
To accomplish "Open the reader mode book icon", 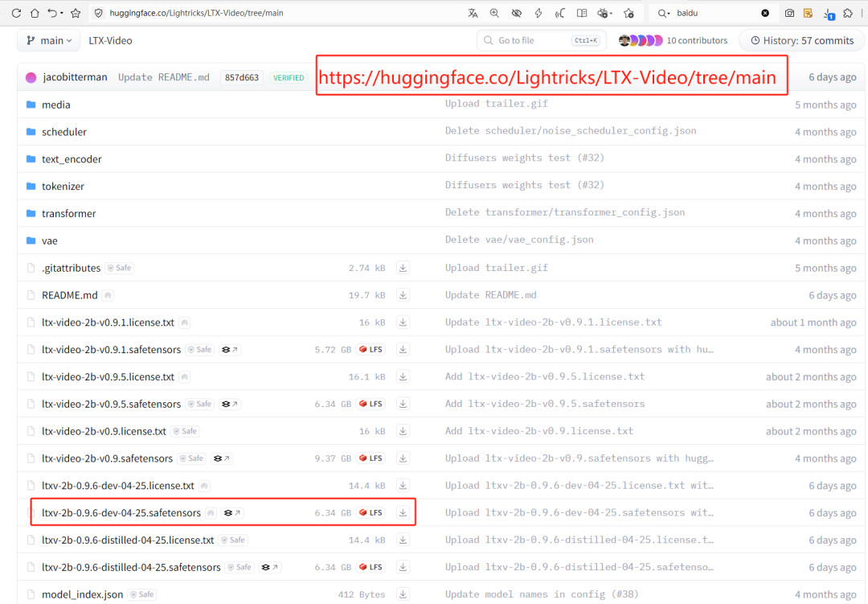I will coord(582,13).
